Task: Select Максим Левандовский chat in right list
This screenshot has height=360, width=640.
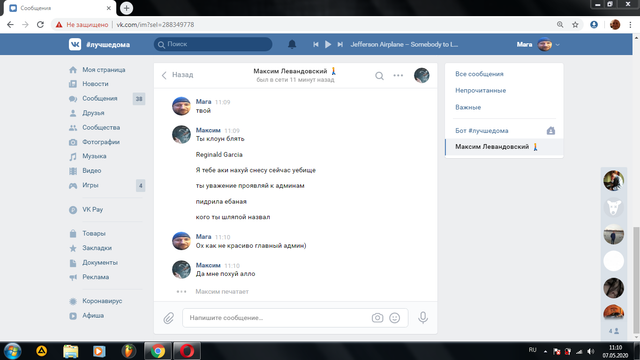Action: (504, 147)
